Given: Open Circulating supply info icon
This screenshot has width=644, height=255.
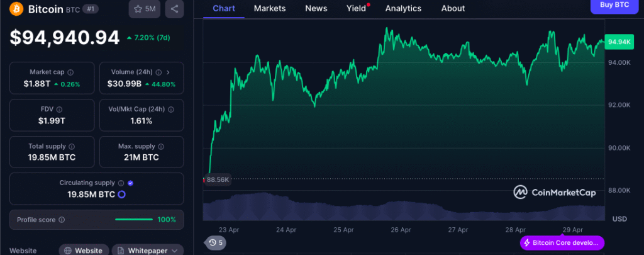Looking at the screenshot, I should pyautogui.click(x=121, y=183).
